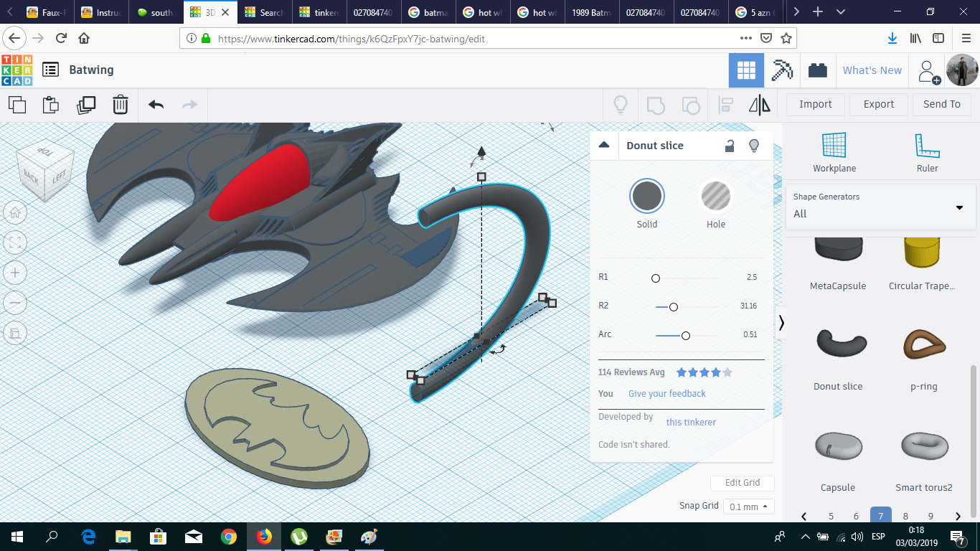Open the Shape Generators dropdown
The height and width of the screenshot is (551, 980).
[880, 207]
